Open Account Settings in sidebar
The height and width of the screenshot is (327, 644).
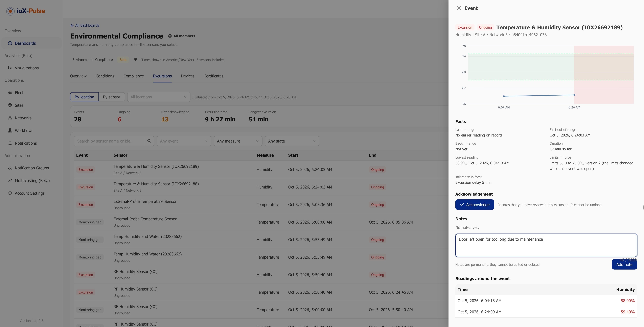tap(31, 193)
